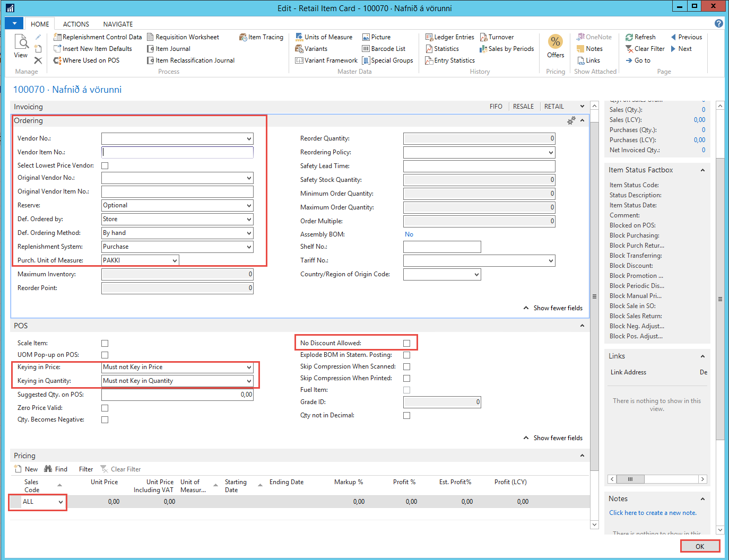The width and height of the screenshot is (729, 560).
Task: Click in the Vendor Item No. field
Action: coord(177,152)
